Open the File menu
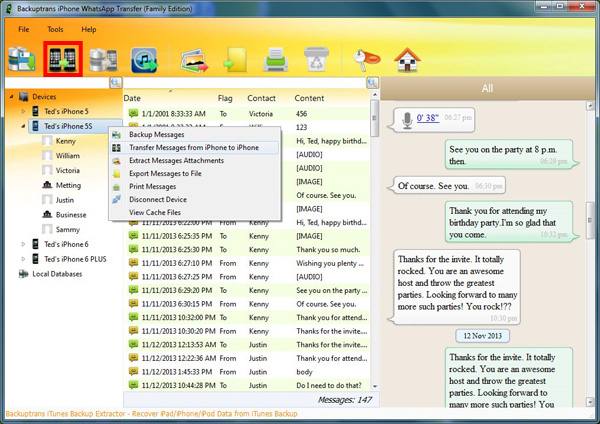 coord(24,29)
